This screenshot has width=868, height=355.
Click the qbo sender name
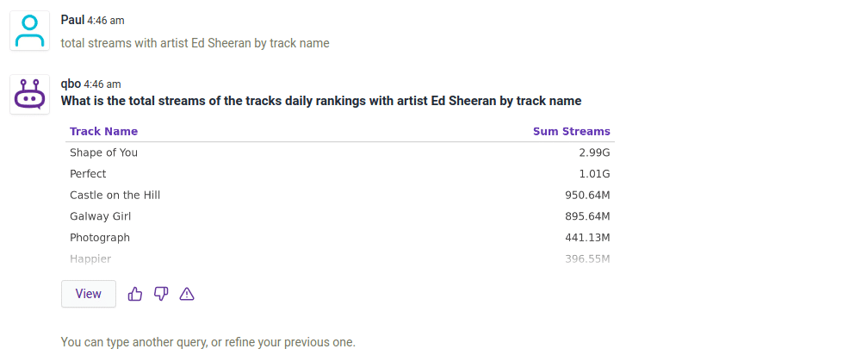[x=71, y=84]
